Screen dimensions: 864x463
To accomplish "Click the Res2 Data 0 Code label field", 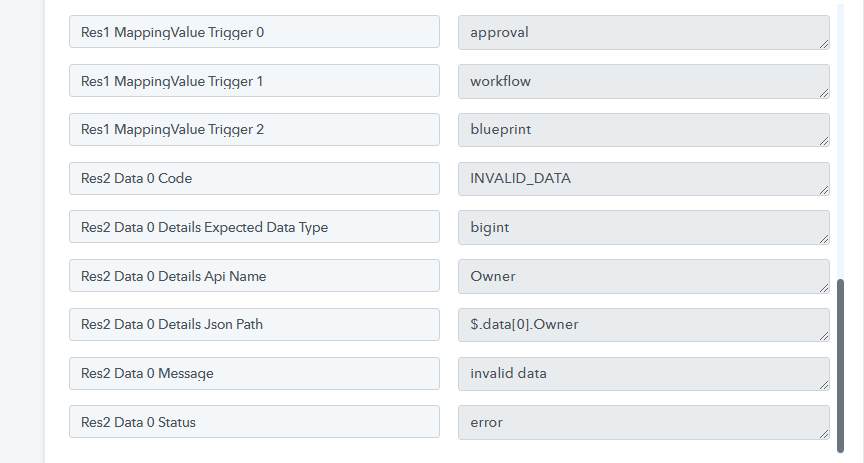I will (x=254, y=178).
